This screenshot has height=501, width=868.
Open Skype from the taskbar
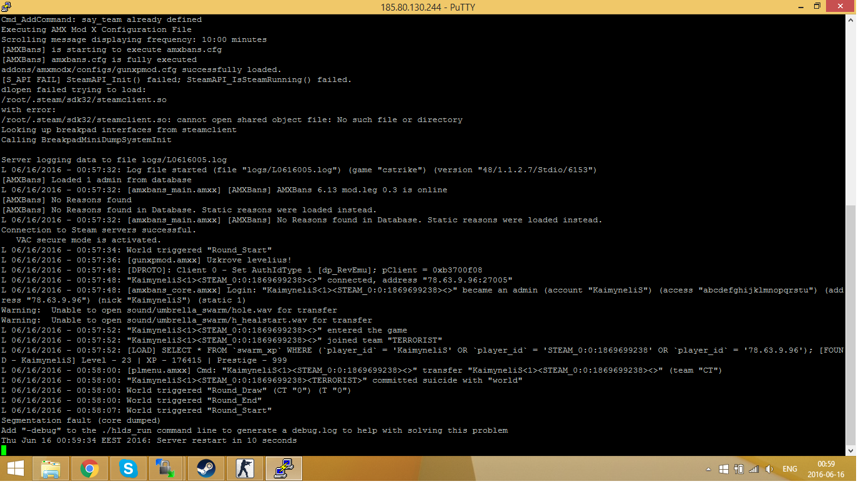(128, 468)
